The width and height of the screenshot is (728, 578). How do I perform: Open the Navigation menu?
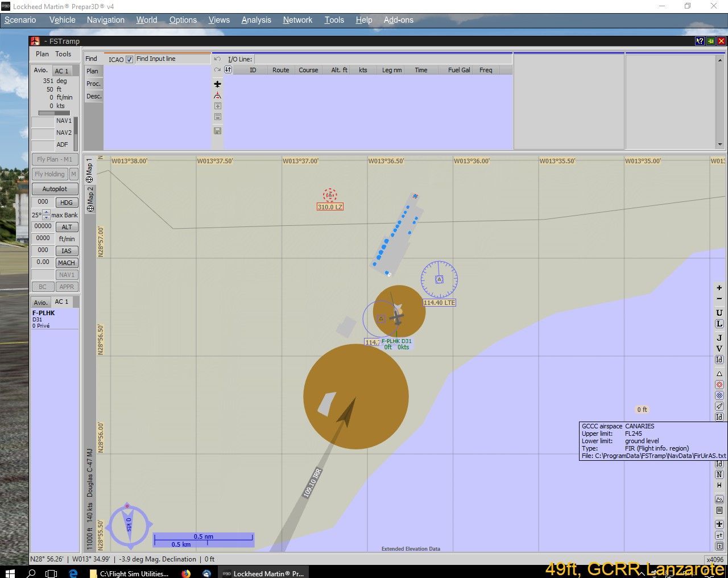pos(105,20)
